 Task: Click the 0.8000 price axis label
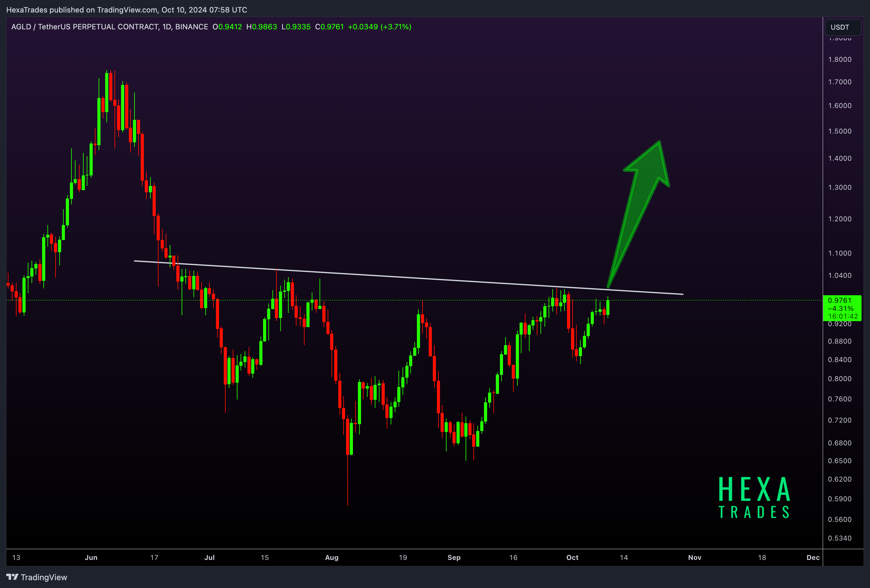[840, 379]
